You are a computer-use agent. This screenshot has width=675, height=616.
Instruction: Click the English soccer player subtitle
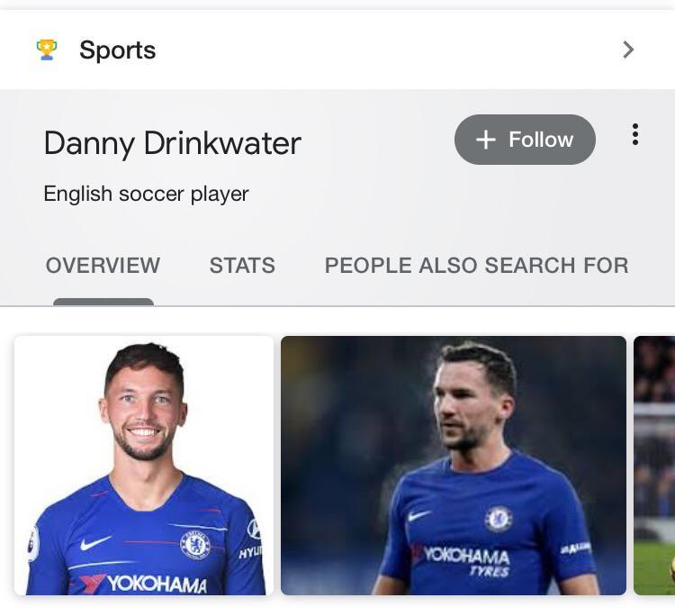coord(146,194)
